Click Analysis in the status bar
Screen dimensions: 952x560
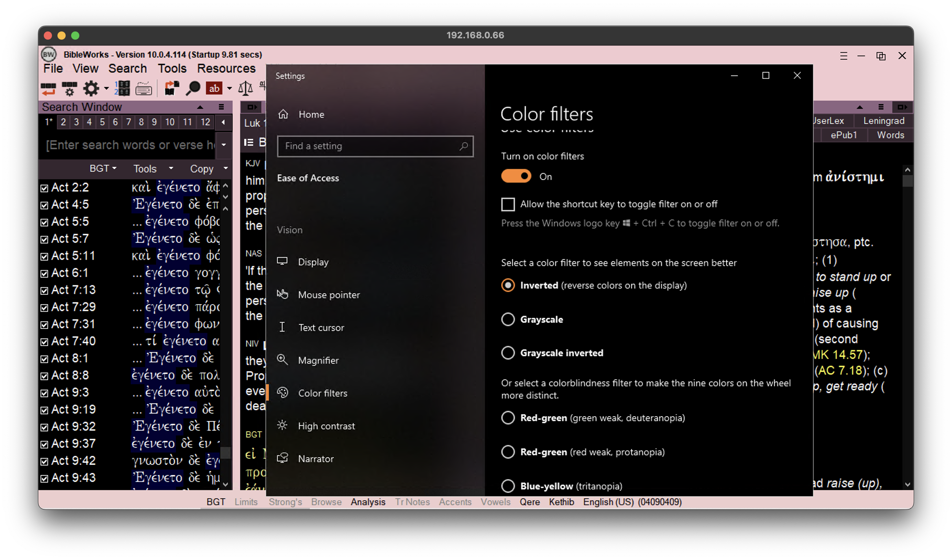368,502
